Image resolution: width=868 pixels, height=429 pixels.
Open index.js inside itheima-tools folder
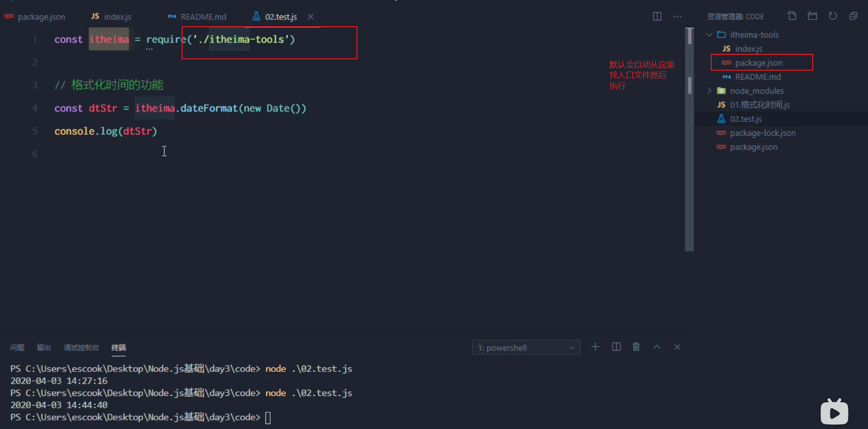pos(748,48)
